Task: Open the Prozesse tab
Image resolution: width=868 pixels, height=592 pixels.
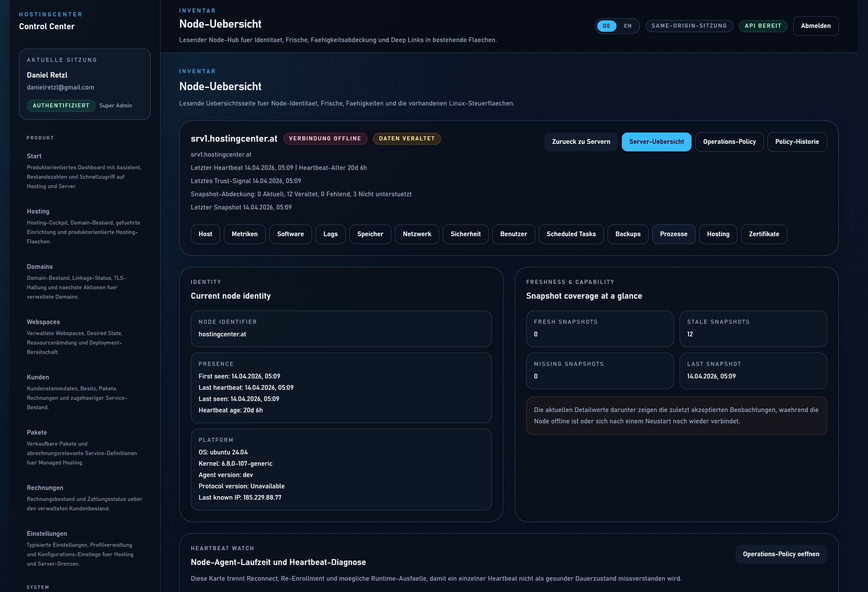Action: click(x=673, y=234)
